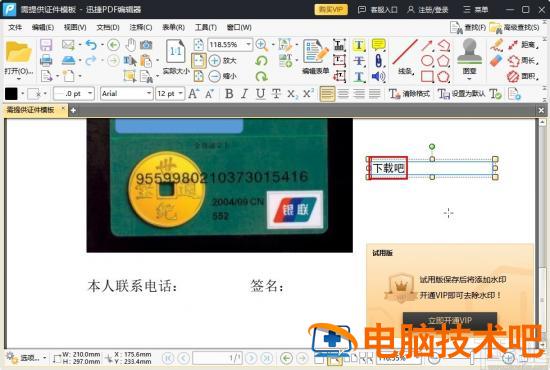
Task: Select the rectangle shape tool
Action: pos(427,76)
